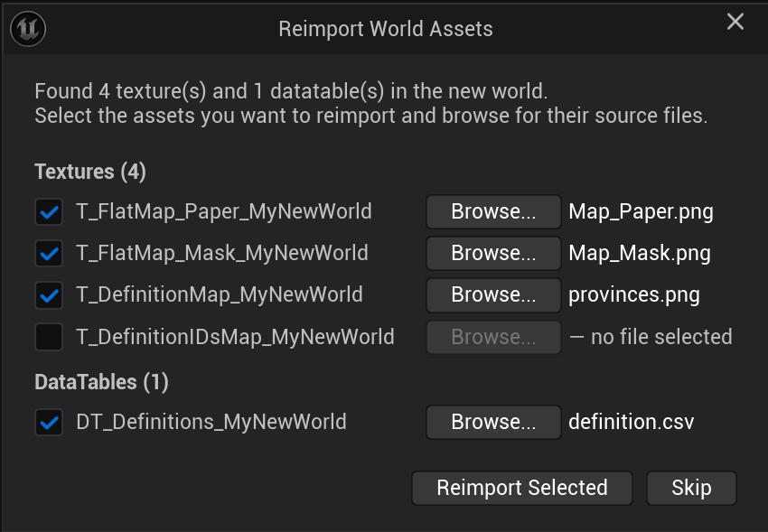Click Browse for T_DefinitionIDsMap_MyNewWorld
This screenshot has height=532, width=768.
pos(493,337)
